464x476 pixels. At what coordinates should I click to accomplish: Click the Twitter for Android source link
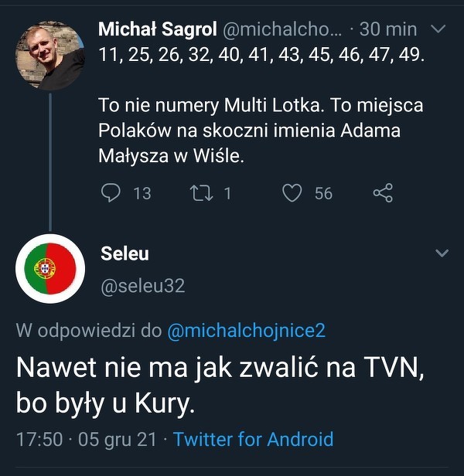(253, 440)
